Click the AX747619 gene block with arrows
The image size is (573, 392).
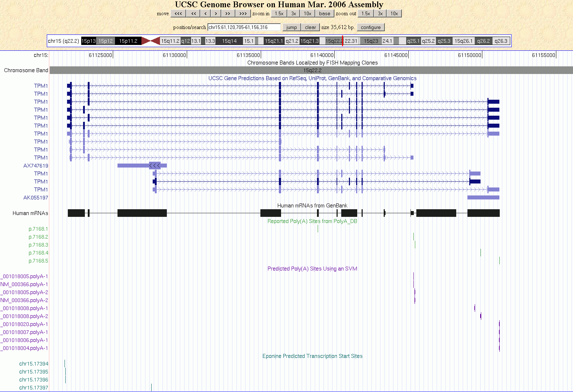[x=155, y=166]
